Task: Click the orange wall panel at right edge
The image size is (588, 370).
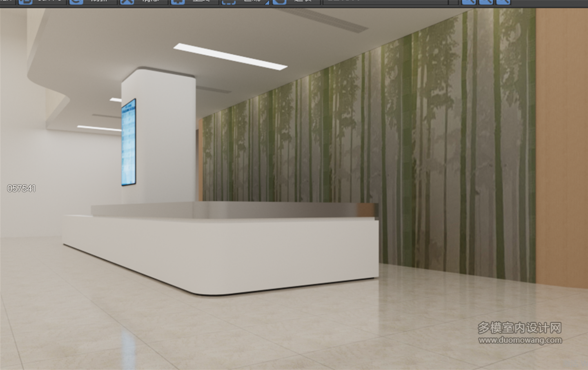Action: pos(561,147)
